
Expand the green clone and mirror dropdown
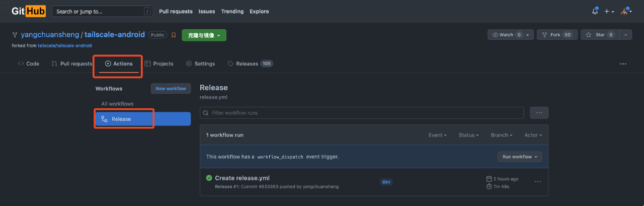(x=204, y=35)
